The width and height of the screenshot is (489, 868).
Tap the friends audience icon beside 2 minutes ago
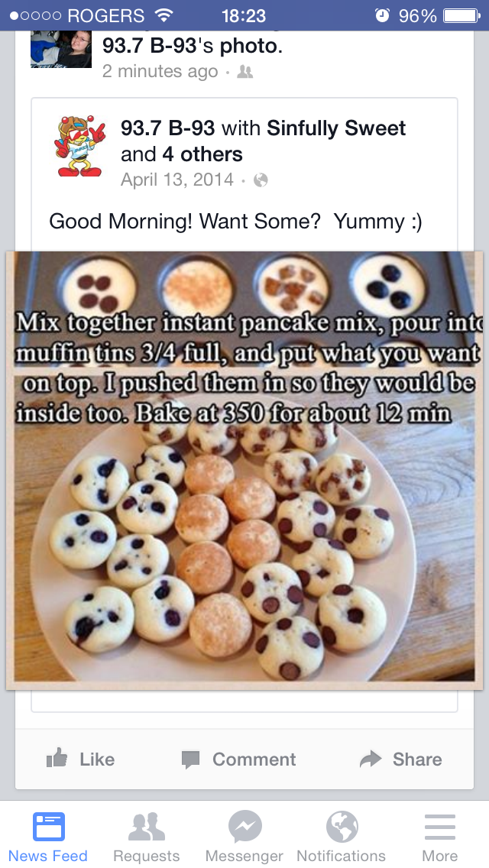pyautogui.click(x=244, y=72)
